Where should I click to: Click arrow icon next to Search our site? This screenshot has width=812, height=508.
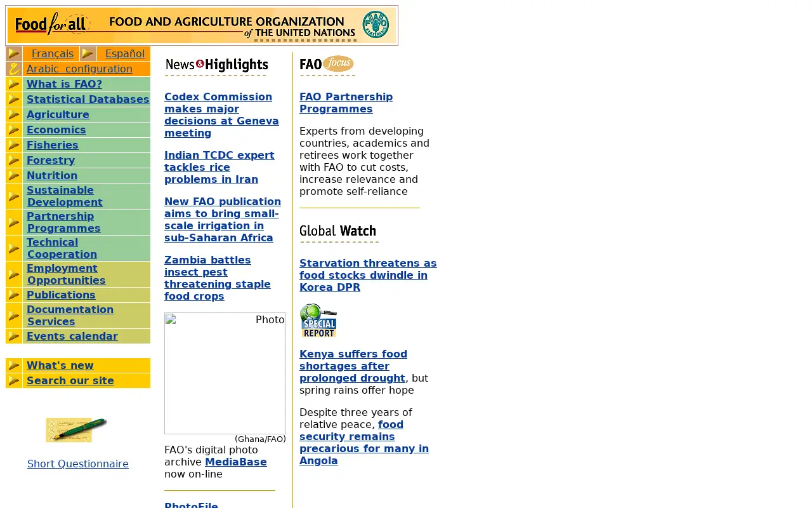pyautogui.click(x=14, y=381)
